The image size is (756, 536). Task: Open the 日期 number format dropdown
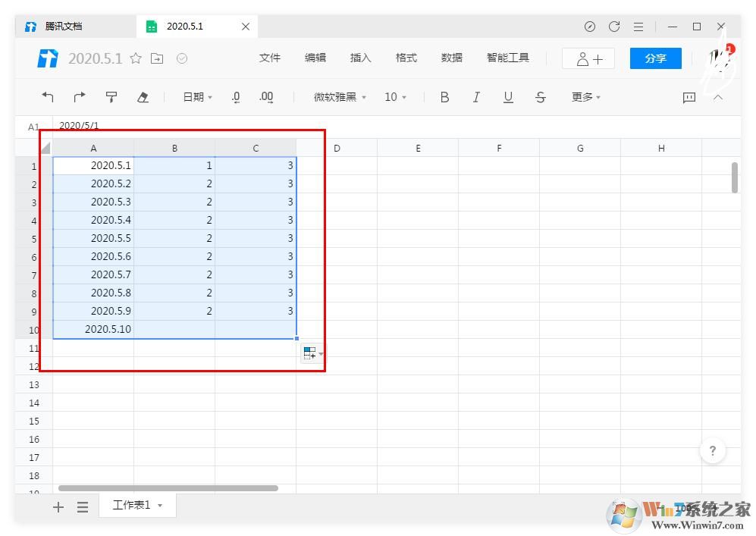(196, 97)
